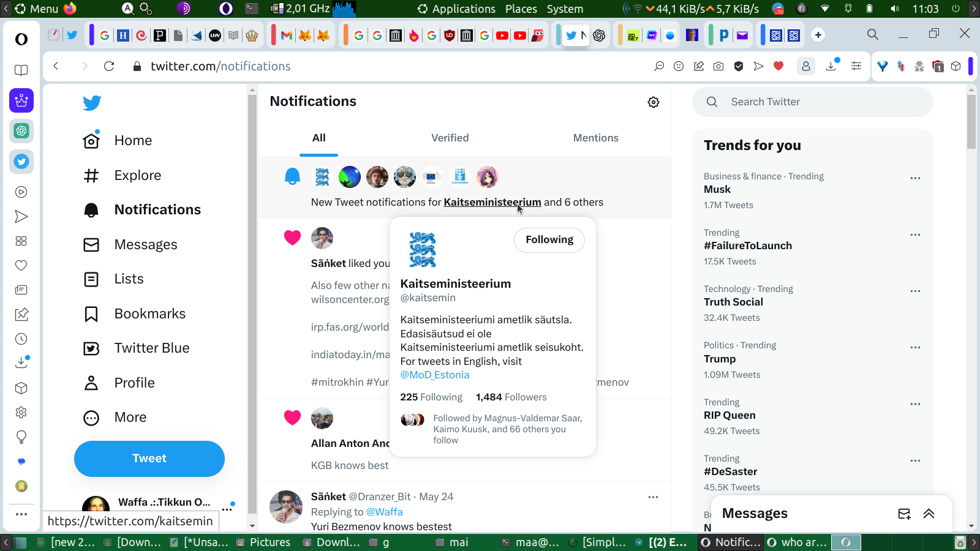Open more menu on Sāñket's reply tweet
This screenshot has height=551, width=980.
pos(653,497)
